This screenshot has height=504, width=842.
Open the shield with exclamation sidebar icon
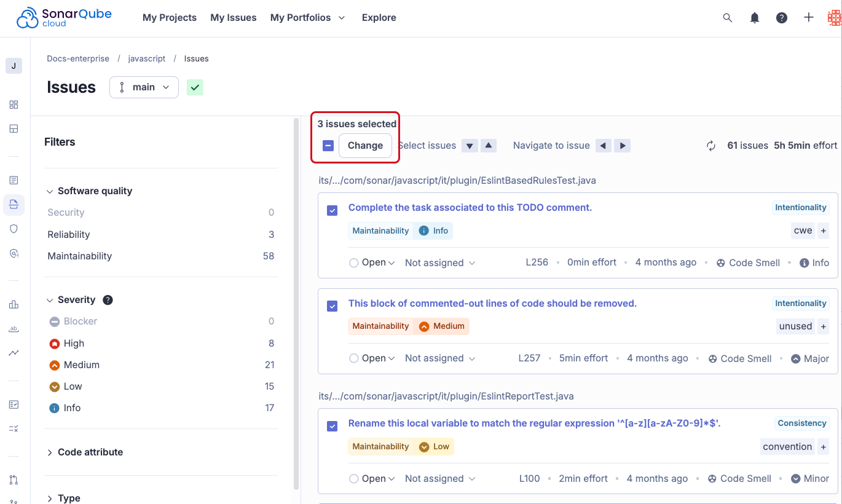14,253
